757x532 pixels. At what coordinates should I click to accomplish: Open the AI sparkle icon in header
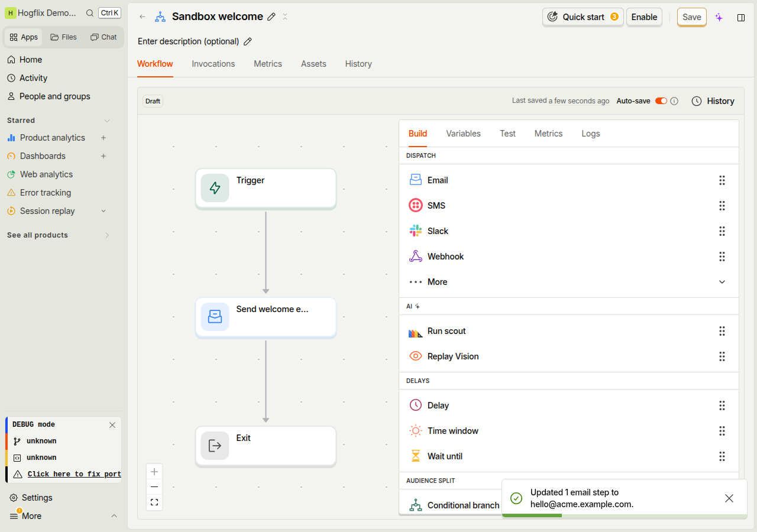point(719,17)
